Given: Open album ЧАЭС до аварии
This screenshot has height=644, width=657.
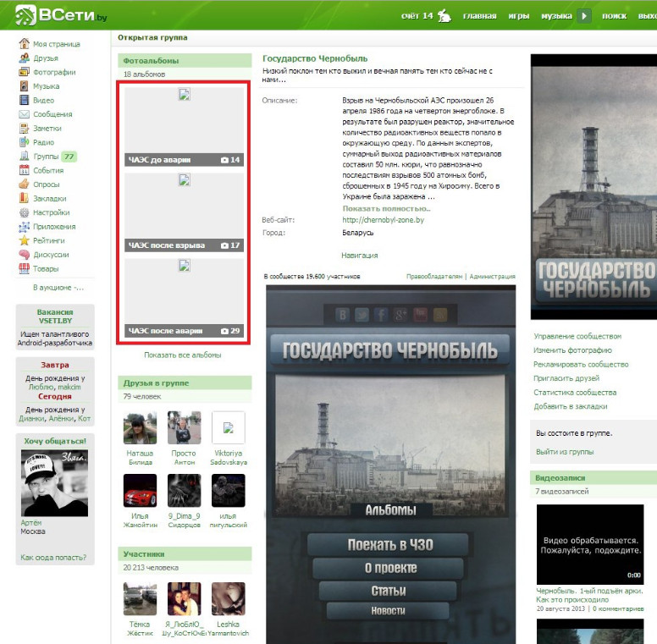Looking at the screenshot, I should point(184,126).
